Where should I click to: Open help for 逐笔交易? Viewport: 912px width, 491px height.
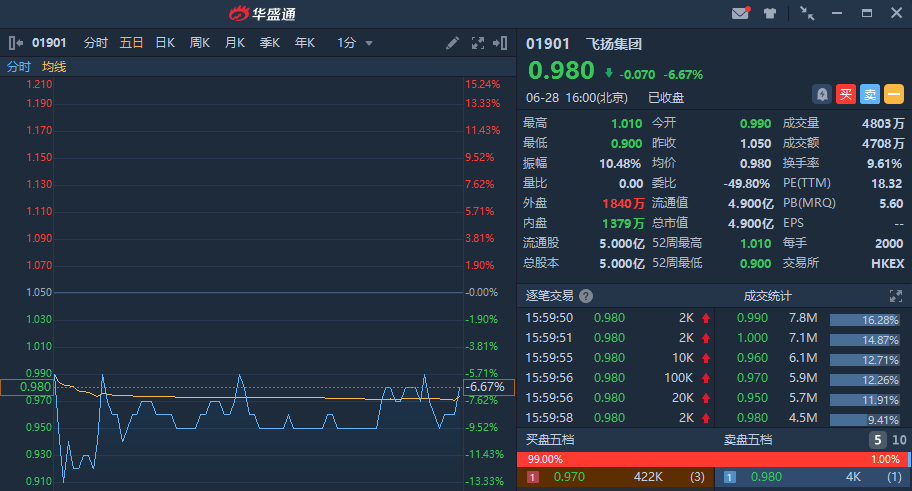(586, 296)
